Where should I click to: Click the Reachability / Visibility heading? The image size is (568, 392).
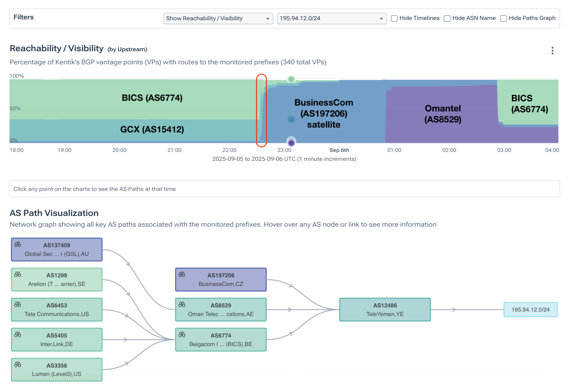coord(57,49)
